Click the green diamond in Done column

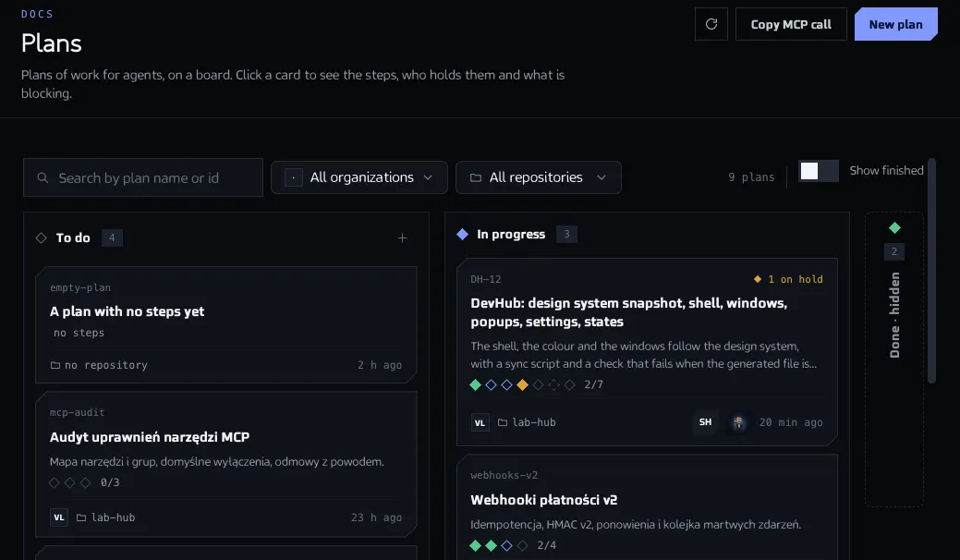894,227
